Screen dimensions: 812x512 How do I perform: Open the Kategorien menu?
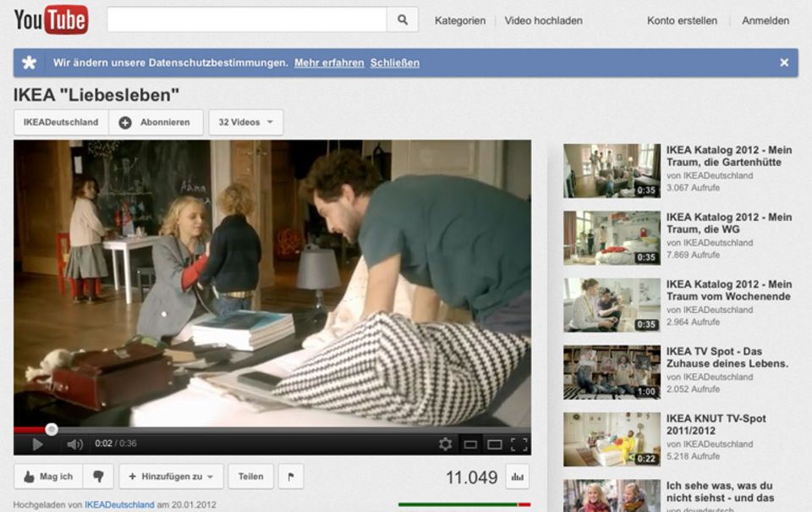(458, 20)
